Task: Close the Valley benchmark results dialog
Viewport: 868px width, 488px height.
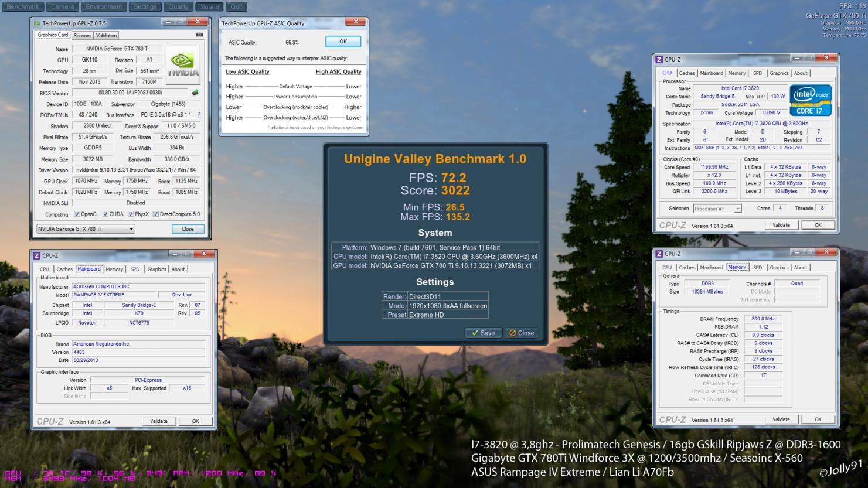Action: click(521, 333)
